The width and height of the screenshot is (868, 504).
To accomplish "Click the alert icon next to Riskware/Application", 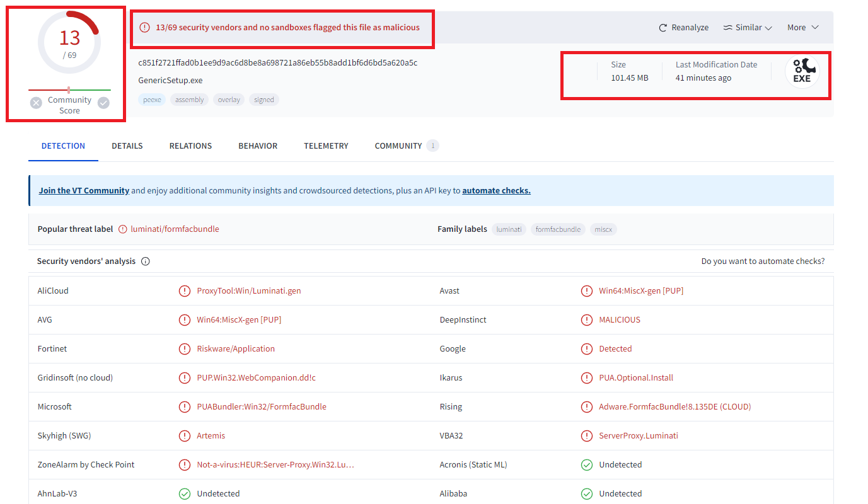I will pyautogui.click(x=185, y=349).
